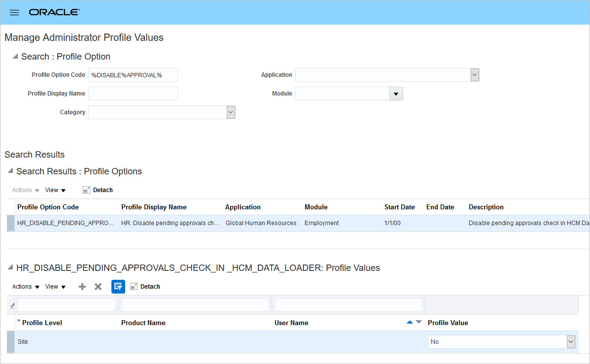This screenshot has width=590, height=364.
Task: Click the Employment module cell
Action: [x=321, y=223]
